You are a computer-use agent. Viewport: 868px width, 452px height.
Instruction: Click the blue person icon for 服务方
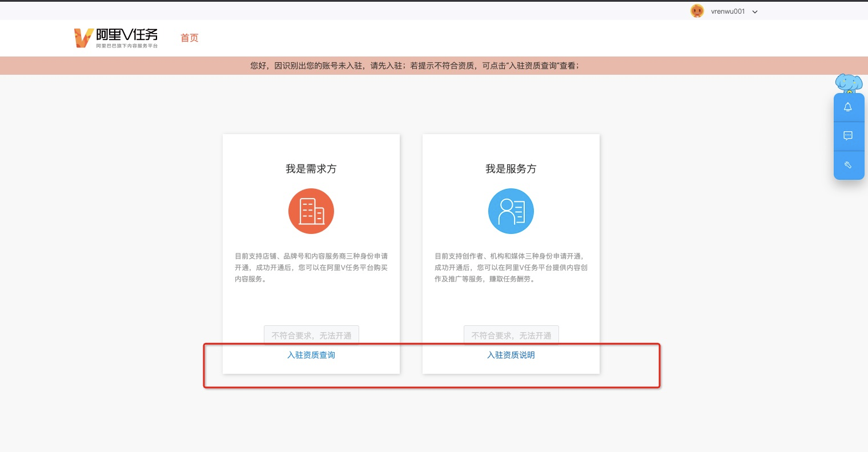tap(511, 211)
